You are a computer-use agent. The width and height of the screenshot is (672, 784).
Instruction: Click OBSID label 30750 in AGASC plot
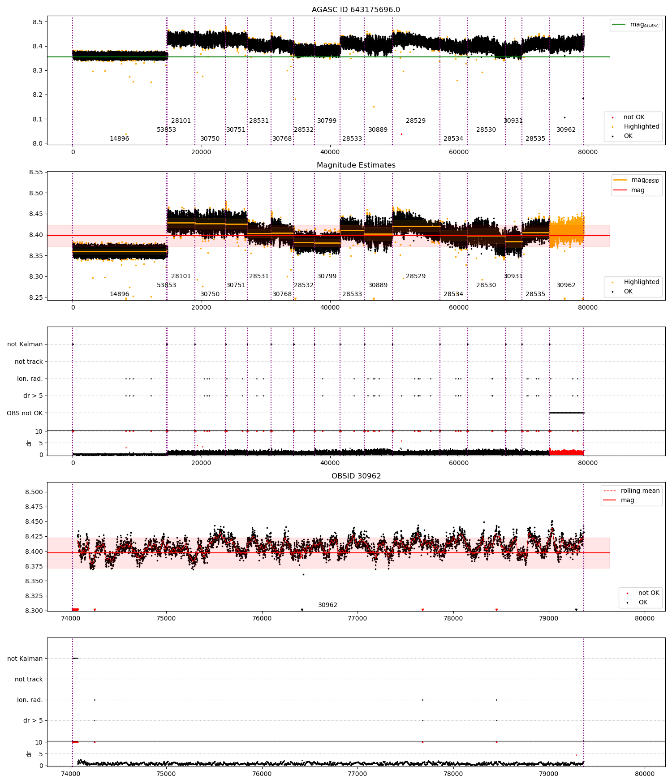(x=210, y=139)
